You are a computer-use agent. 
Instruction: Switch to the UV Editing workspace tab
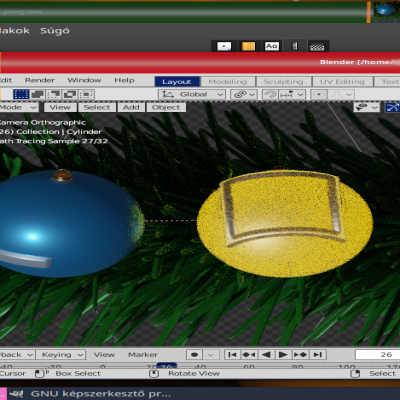342,82
